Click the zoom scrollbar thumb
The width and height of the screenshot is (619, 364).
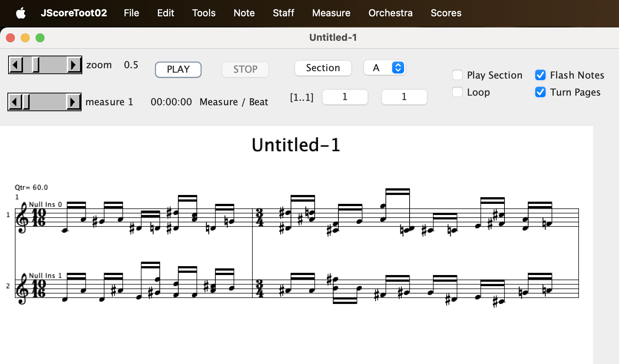point(36,65)
